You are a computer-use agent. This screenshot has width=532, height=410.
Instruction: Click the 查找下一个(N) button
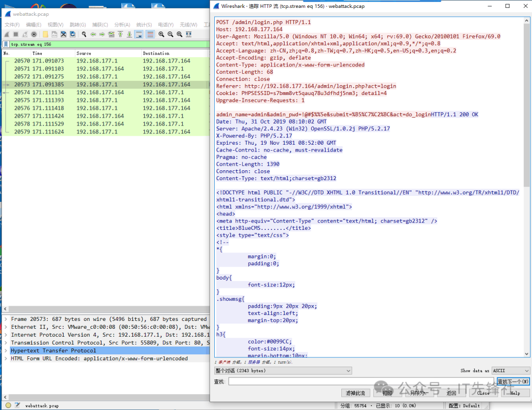pos(513,381)
